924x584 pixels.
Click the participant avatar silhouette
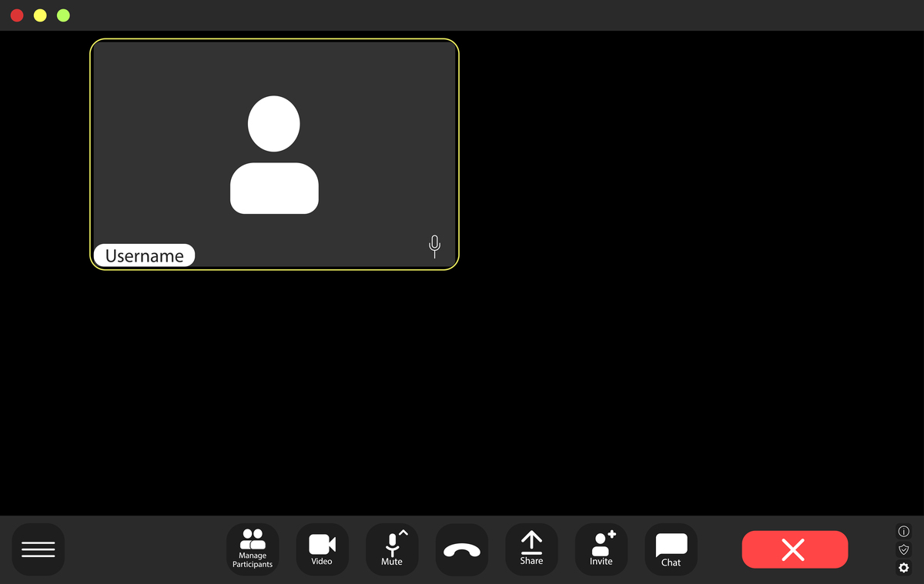click(x=274, y=155)
